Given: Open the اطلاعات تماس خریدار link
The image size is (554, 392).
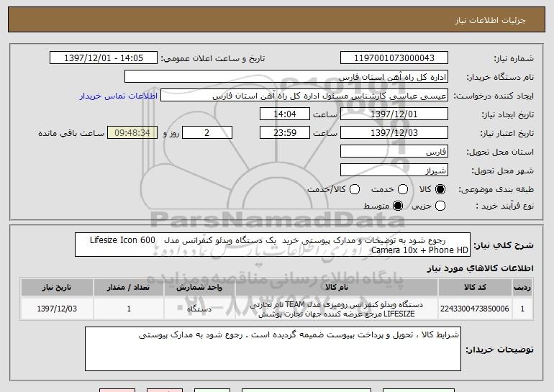Looking at the screenshot, I should coord(119,96).
